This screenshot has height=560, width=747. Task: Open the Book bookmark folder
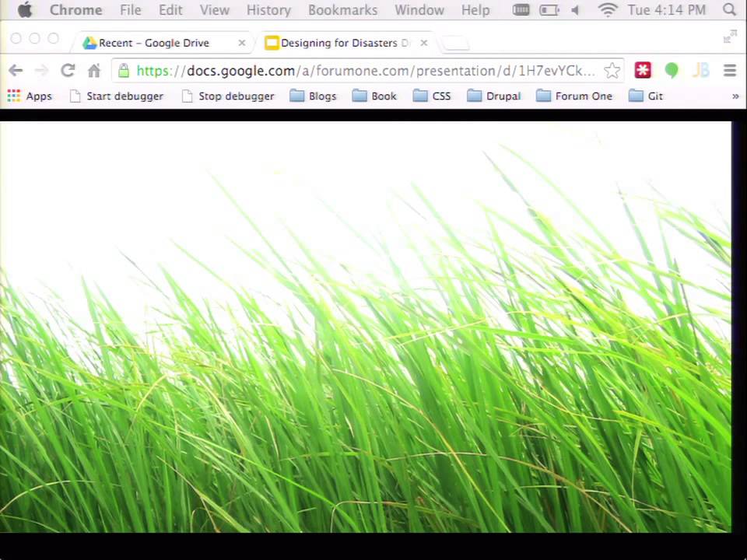[x=374, y=96]
